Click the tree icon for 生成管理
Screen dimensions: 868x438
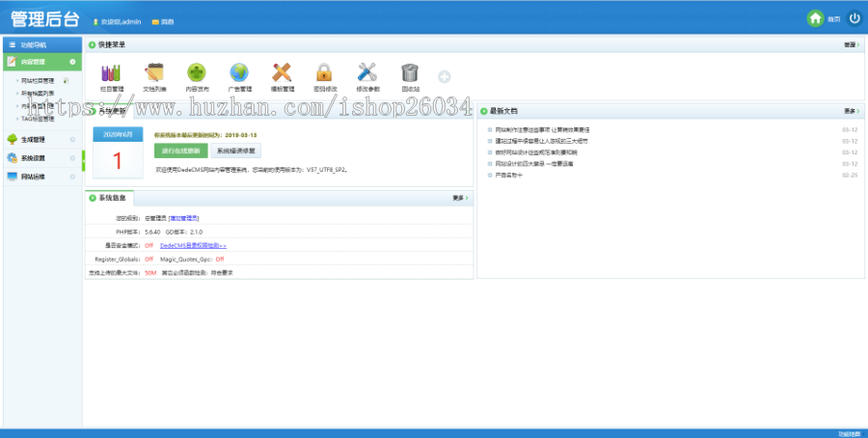pos(13,139)
